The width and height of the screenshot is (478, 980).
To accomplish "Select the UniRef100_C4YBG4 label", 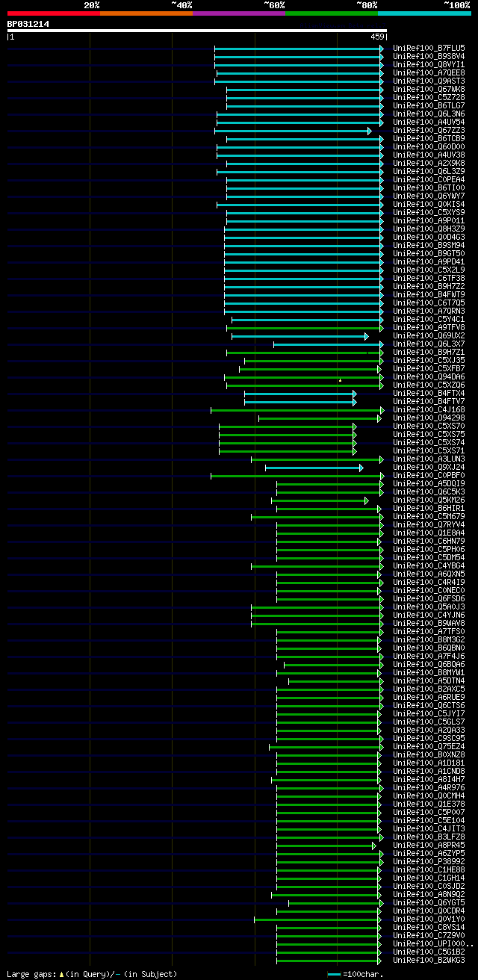I will pos(429,565).
